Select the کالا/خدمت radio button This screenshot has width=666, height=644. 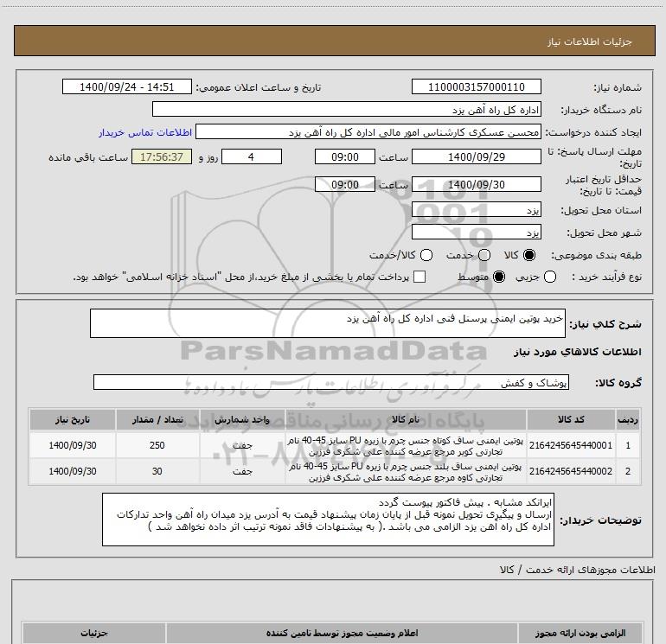coord(426,255)
